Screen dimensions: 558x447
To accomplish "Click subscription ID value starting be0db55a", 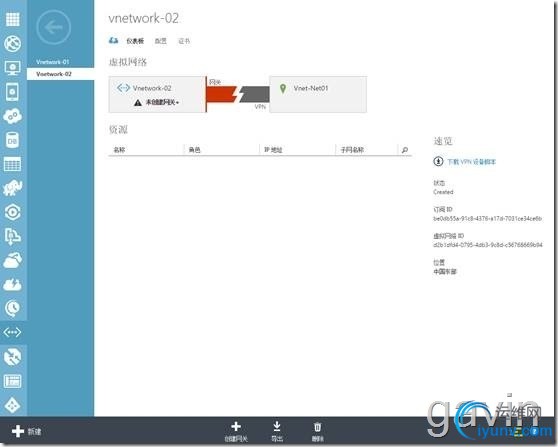I will click(487, 219).
